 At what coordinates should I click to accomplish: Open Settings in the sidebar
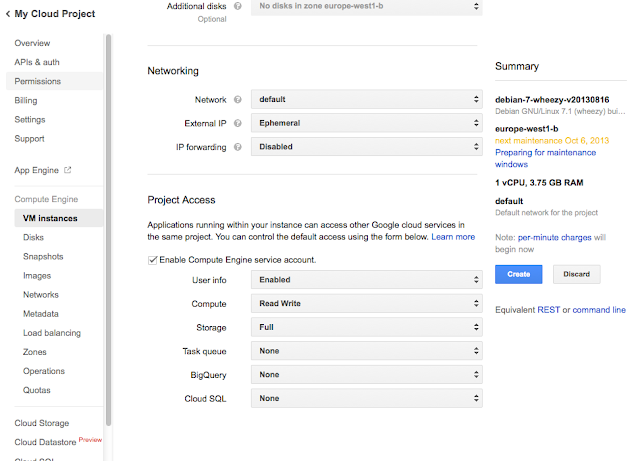[x=30, y=120]
